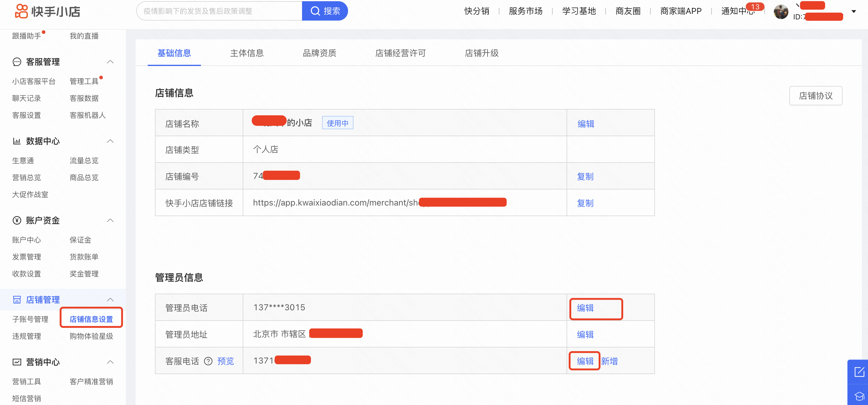Open 营销总览 in sidebar
868x405 pixels.
point(27,178)
